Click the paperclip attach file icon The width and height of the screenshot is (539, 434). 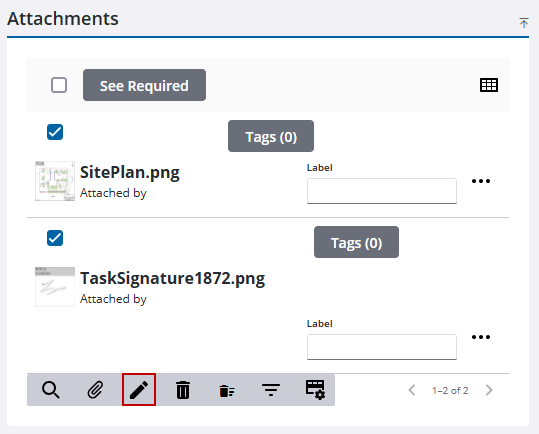(x=95, y=390)
